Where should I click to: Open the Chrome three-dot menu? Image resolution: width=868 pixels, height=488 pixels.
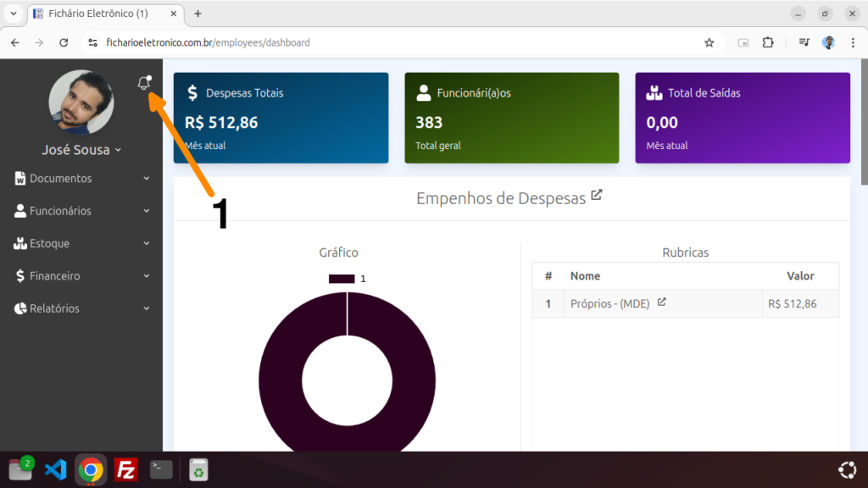(853, 42)
